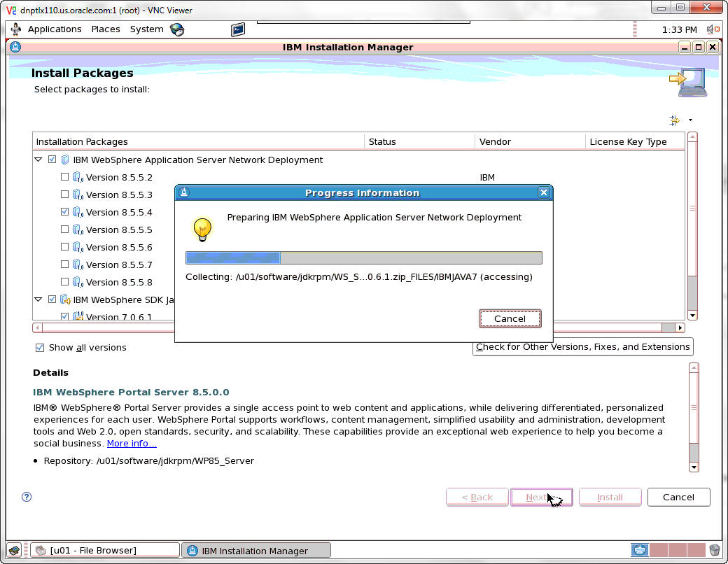Click package list scrollbar up arrow
The height and width of the screenshot is (564, 728).
(693, 137)
